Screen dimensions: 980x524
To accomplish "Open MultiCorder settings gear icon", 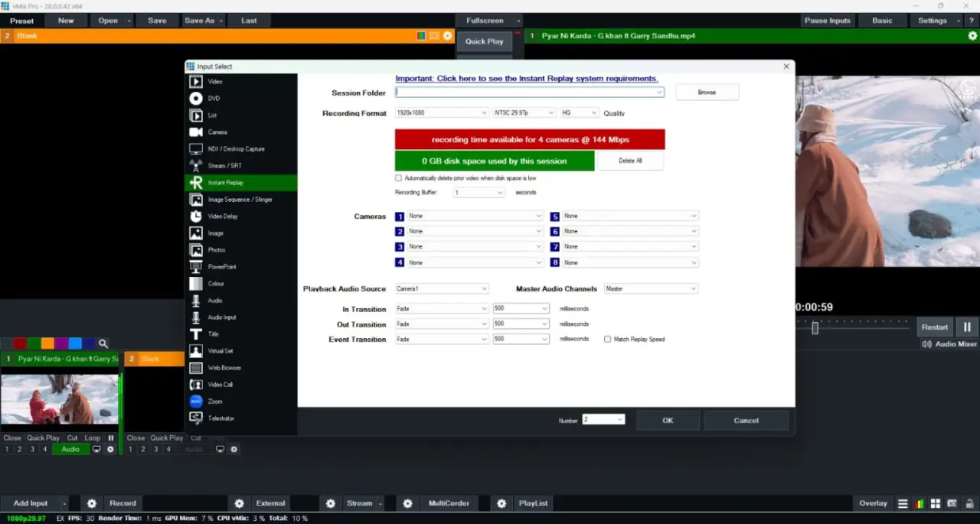I will pyautogui.click(x=408, y=503).
